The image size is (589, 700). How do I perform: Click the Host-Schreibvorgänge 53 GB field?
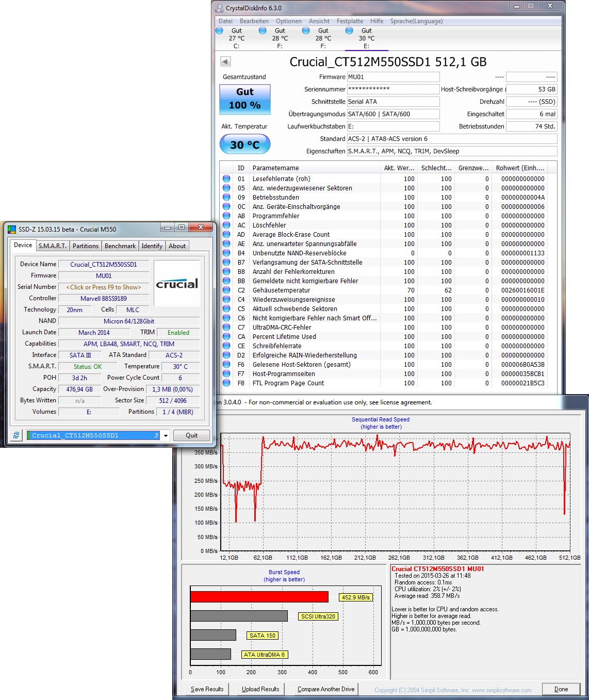532,89
